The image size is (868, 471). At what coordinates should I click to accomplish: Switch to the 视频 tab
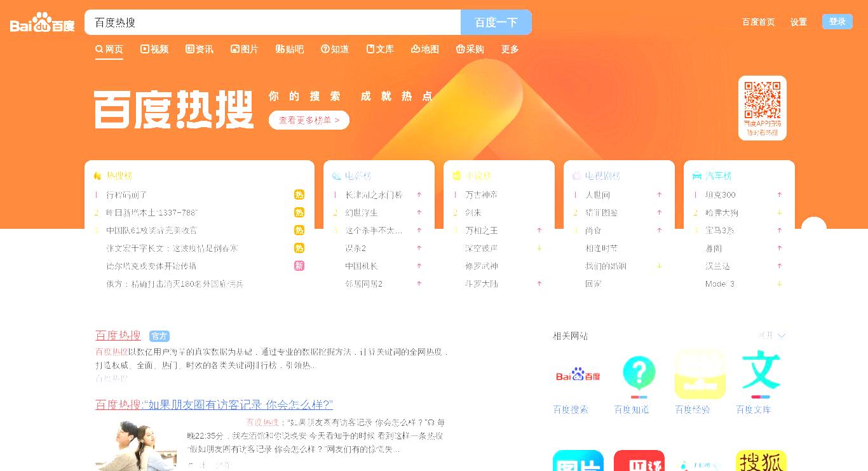[154, 49]
